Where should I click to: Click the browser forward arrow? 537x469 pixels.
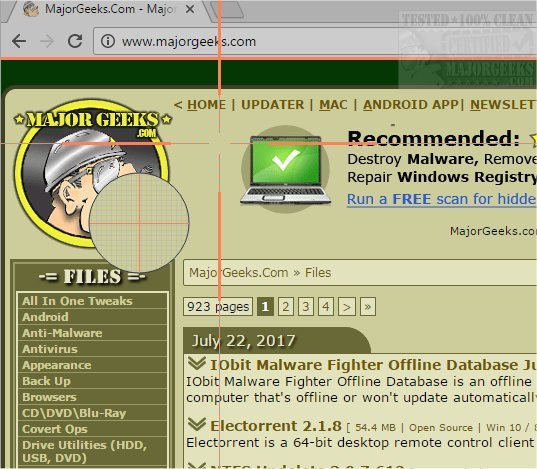[47, 41]
